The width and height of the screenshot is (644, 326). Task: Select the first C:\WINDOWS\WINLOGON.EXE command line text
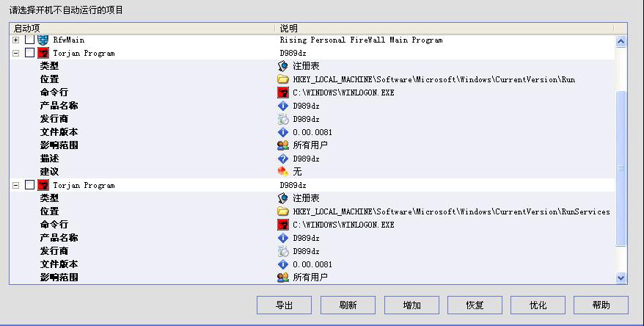pyautogui.click(x=343, y=93)
